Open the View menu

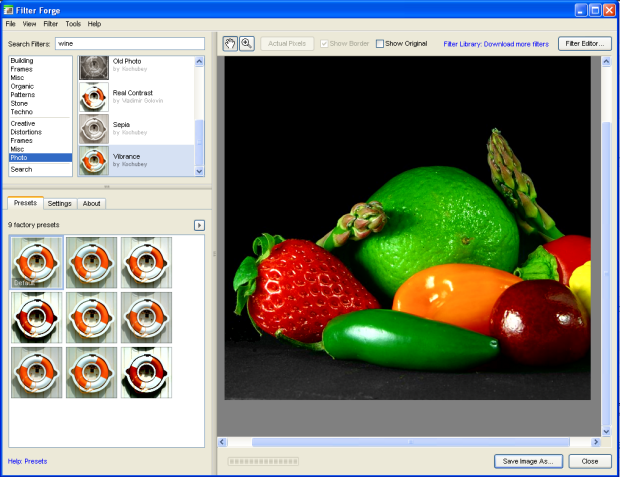click(x=29, y=24)
